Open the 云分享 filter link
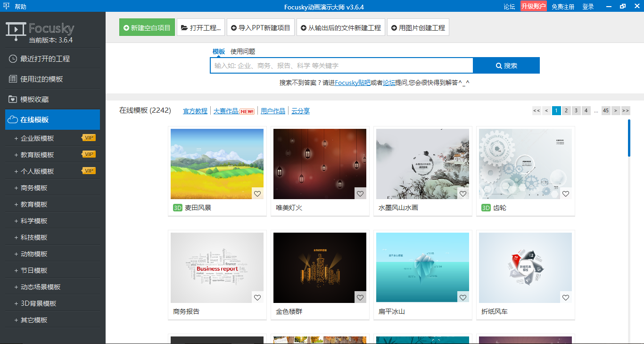Image resolution: width=644 pixels, height=344 pixels. click(301, 111)
